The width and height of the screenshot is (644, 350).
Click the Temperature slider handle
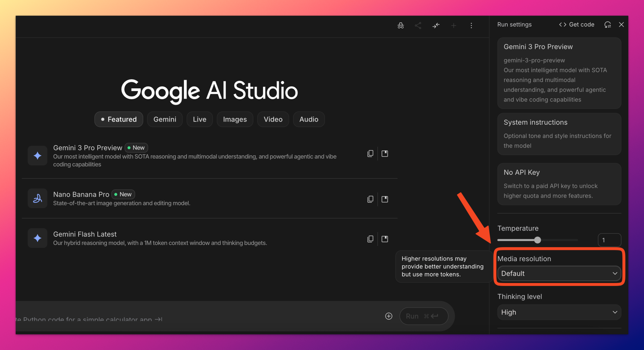pyautogui.click(x=537, y=240)
